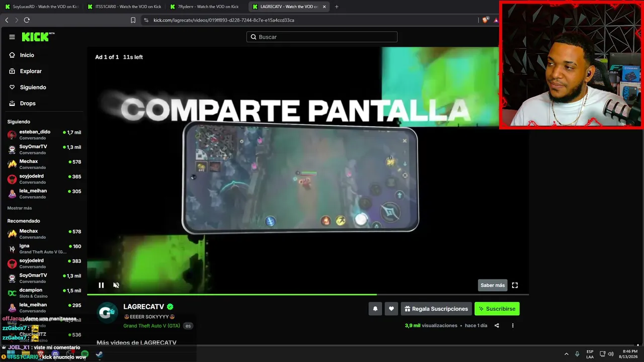Screen dimensions: 644x362
Task: Go back in browser history
Action: [x=7, y=20]
